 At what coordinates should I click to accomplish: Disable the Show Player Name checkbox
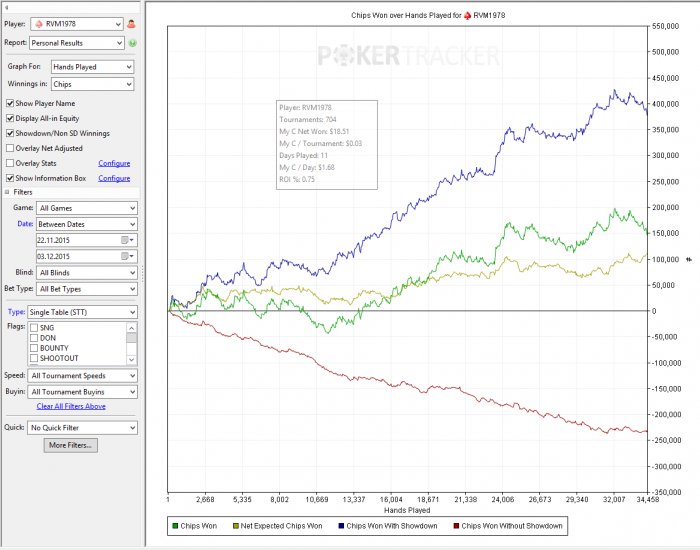[x=10, y=104]
